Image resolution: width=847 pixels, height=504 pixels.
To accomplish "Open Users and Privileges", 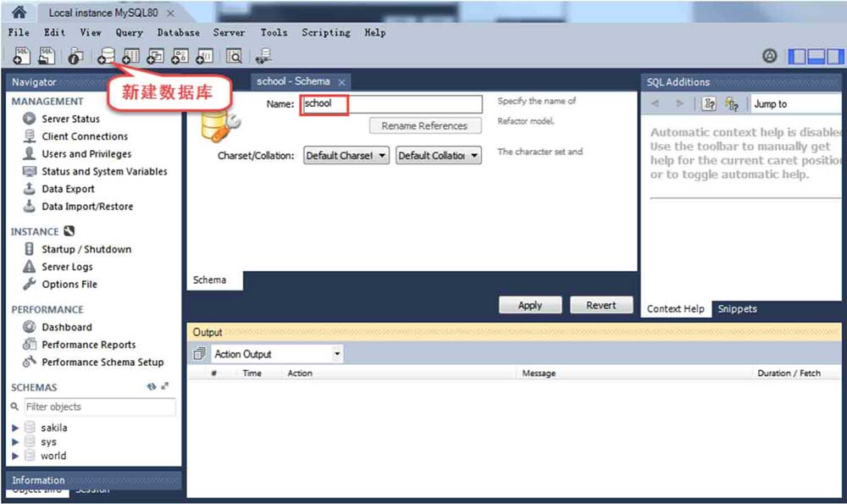I will point(86,154).
